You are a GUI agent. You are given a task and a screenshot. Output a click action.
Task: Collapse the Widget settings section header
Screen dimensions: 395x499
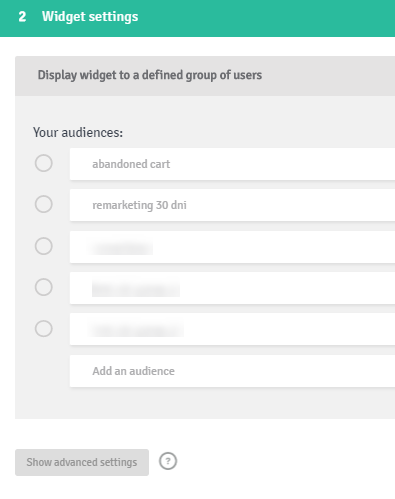(197, 18)
